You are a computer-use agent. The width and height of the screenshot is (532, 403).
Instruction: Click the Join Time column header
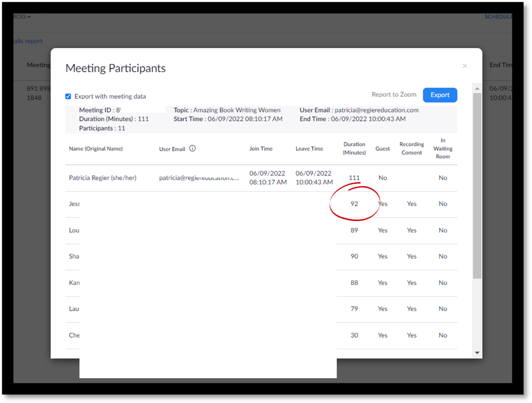click(x=261, y=148)
